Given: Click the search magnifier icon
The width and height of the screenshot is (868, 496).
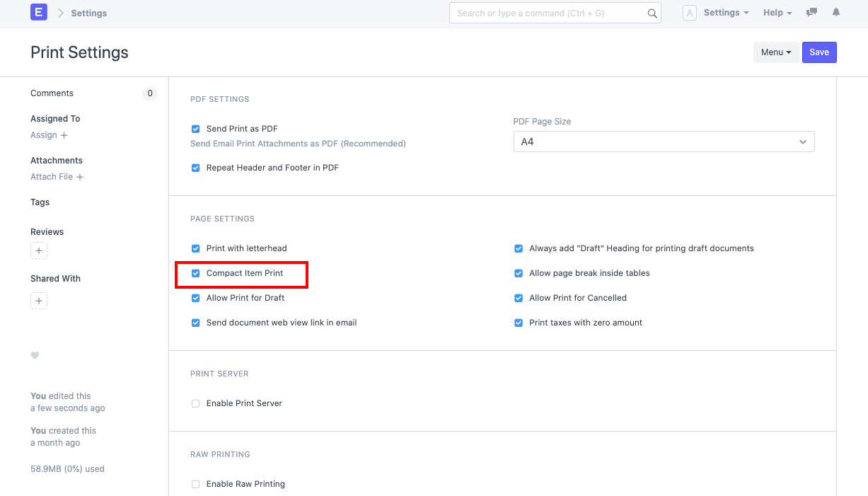Looking at the screenshot, I should [652, 13].
